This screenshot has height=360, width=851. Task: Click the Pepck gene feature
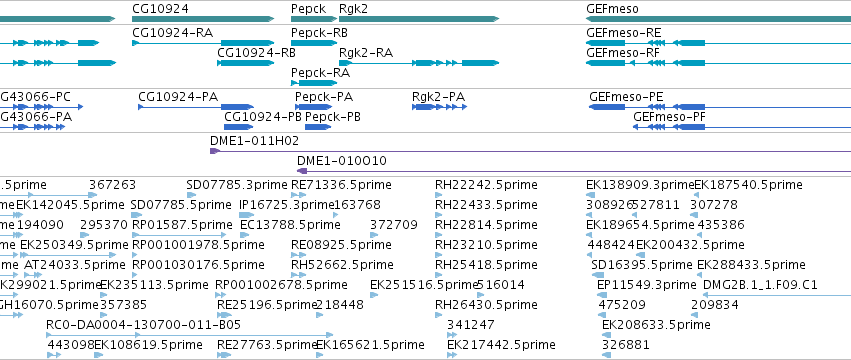click(x=314, y=19)
